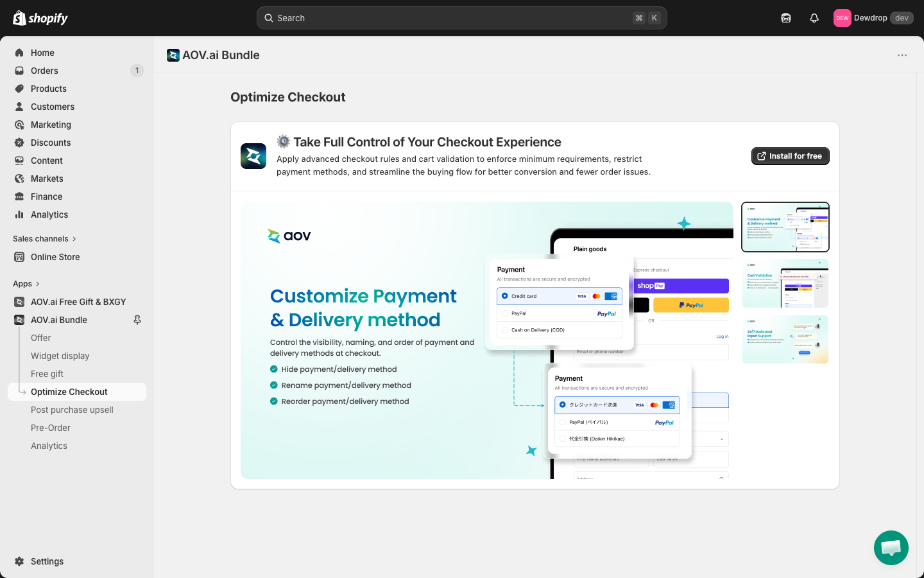The height and width of the screenshot is (578, 924).
Task: Click the Marketing target icon
Action: [x=19, y=125]
